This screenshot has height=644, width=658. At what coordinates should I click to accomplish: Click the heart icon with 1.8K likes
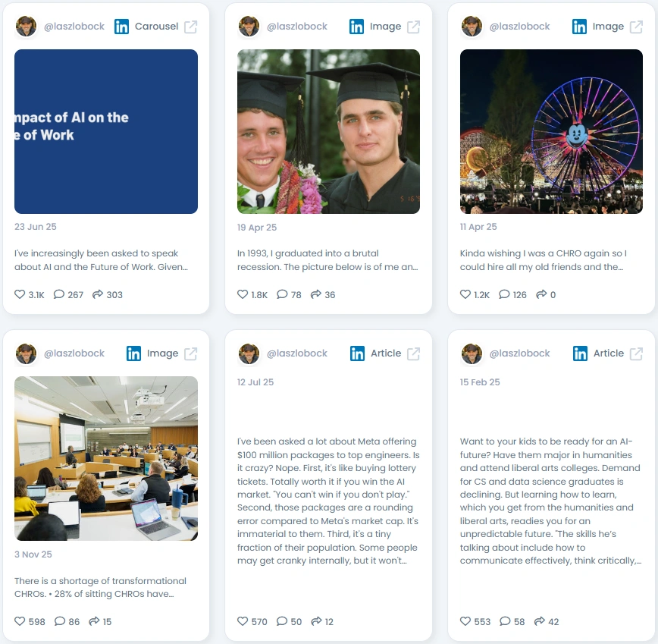(243, 294)
